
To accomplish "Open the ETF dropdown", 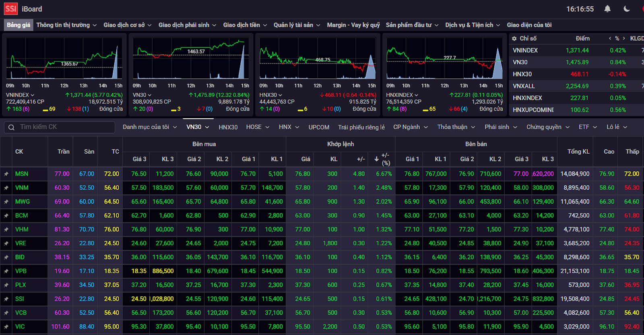I will 588,127.
